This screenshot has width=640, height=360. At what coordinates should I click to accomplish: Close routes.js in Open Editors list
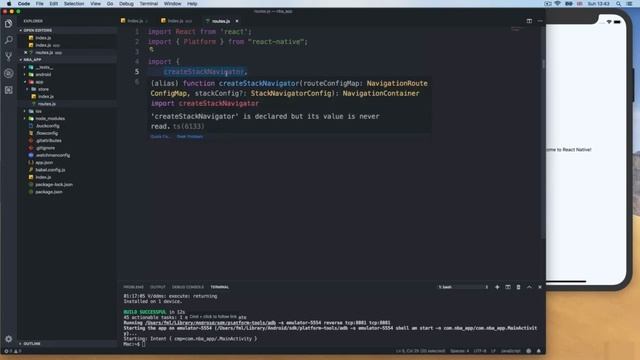point(26,53)
